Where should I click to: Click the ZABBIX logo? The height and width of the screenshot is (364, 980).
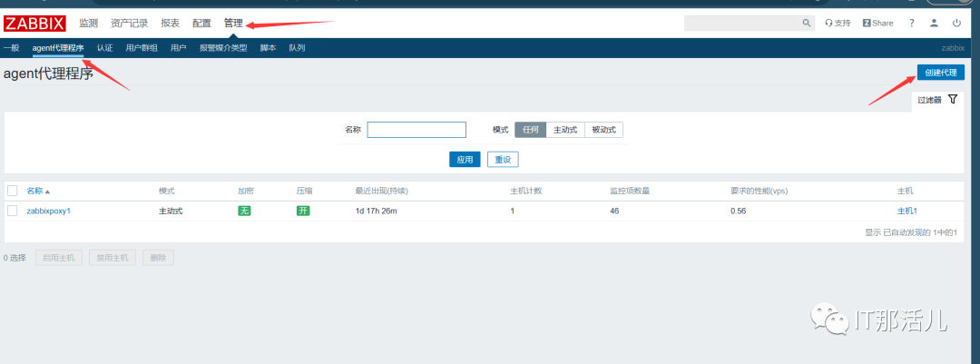click(34, 24)
